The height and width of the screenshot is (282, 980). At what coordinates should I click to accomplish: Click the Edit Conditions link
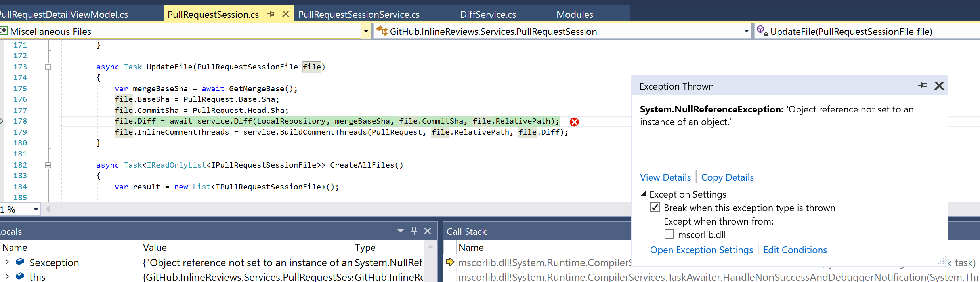point(795,250)
